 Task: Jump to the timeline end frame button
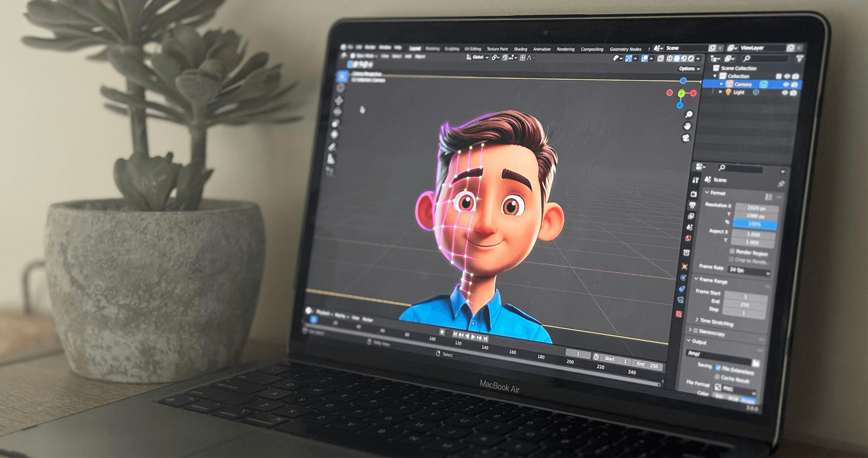[486, 338]
